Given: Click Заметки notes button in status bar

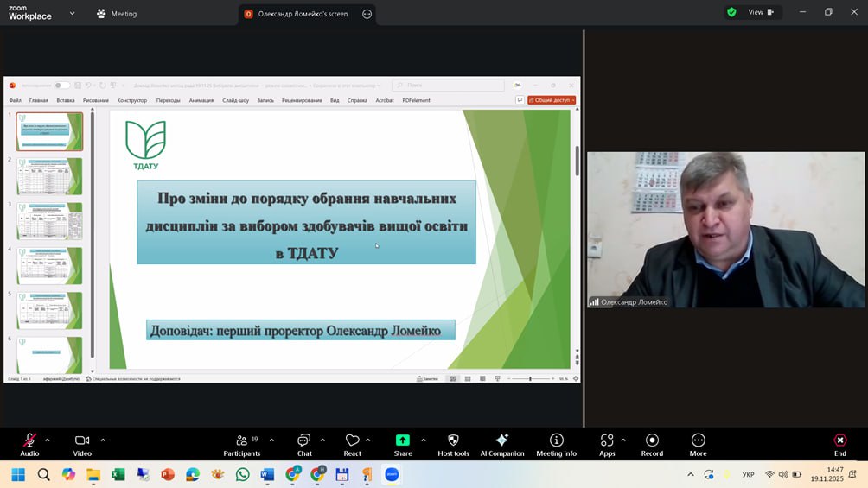Looking at the screenshot, I should point(427,379).
